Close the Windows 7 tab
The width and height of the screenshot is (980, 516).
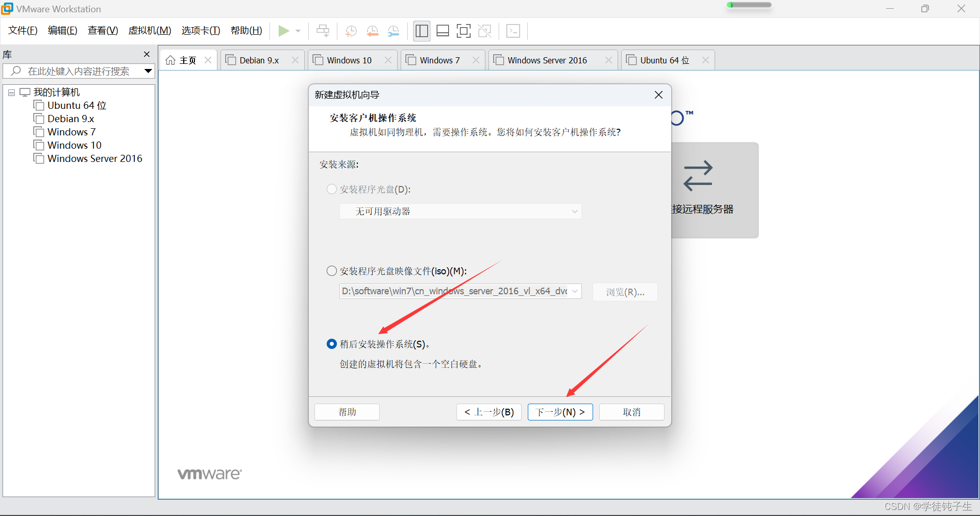[x=476, y=60]
